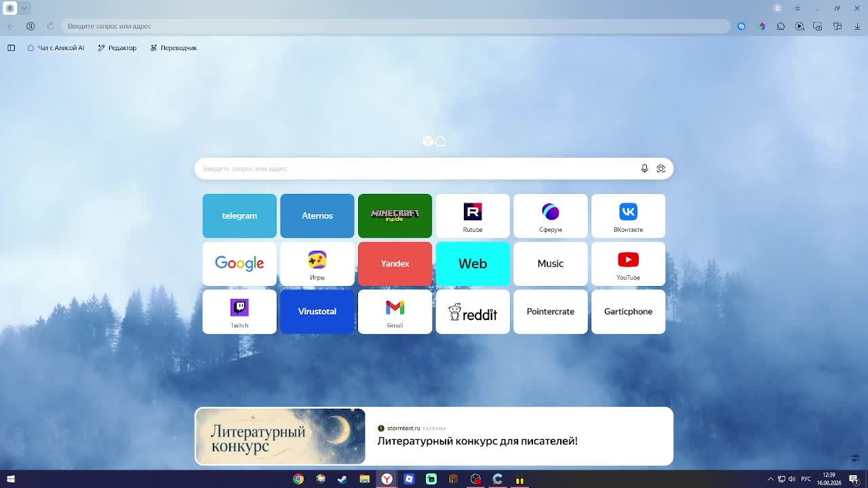Open the Virustotal tile

point(317,312)
